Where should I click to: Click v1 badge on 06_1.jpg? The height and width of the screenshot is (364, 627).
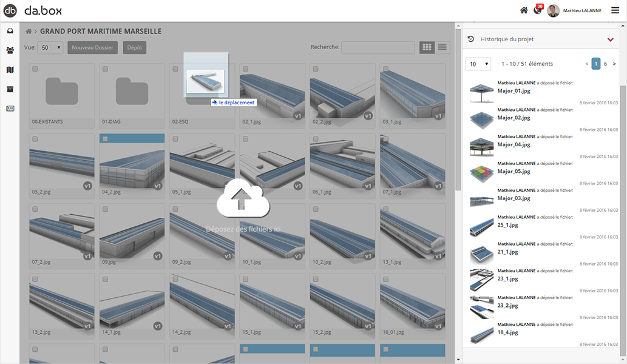click(x=368, y=186)
